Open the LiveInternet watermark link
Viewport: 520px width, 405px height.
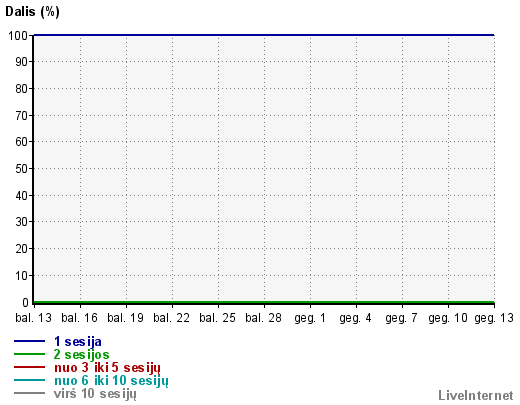476,395
